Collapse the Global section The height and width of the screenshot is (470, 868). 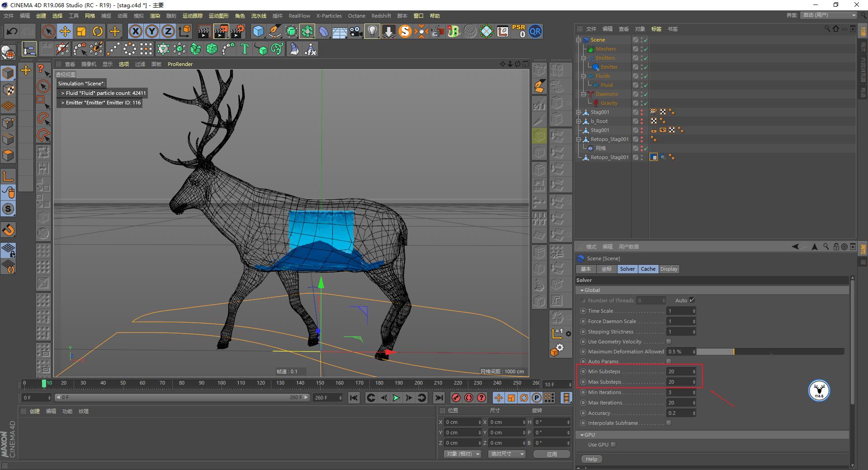(582, 290)
